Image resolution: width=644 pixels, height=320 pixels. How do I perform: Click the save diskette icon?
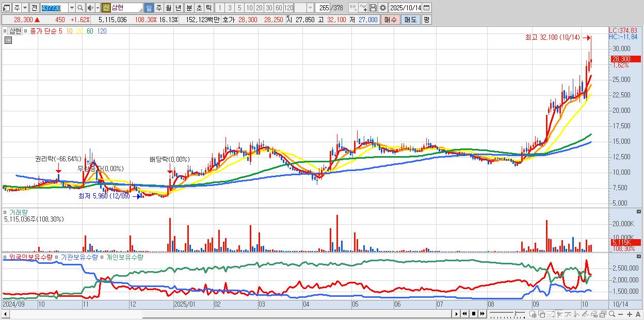373,8
